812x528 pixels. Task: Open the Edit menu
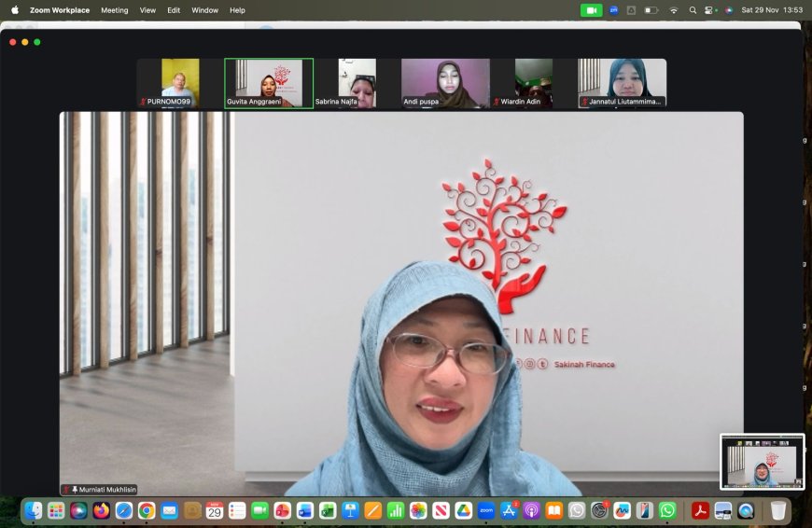pyautogui.click(x=174, y=10)
